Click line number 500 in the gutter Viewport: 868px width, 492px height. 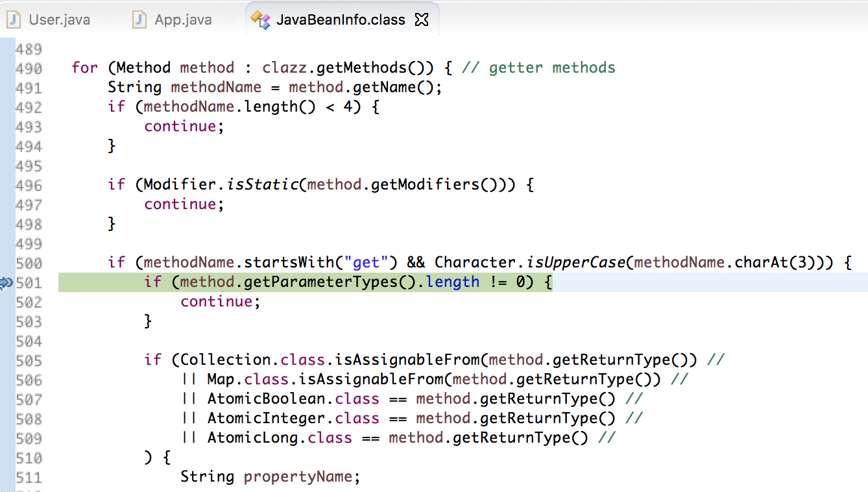click(29, 264)
